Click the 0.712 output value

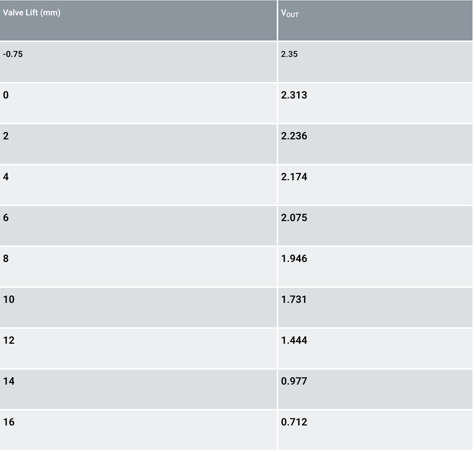coord(294,422)
